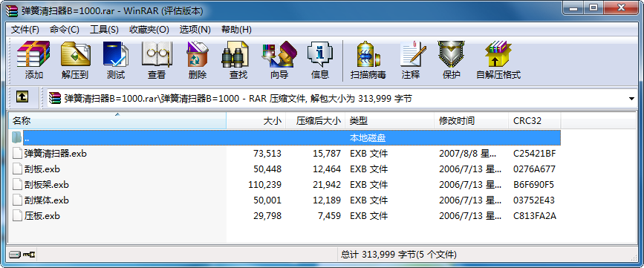The height and width of the screenshot is (268, 644).
Task: Click the key password icon in status bar
Action: pyautogui.click(x=29, y=255)
